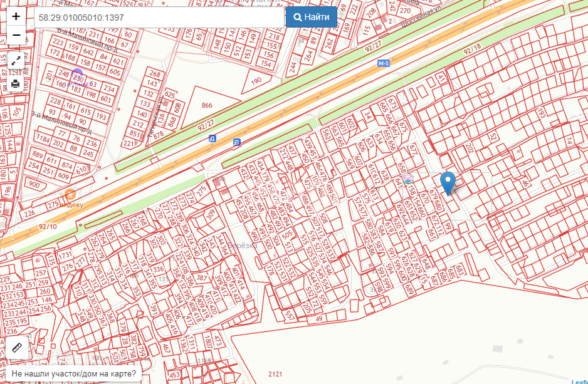Select parcel 1731 on the map

65,255
